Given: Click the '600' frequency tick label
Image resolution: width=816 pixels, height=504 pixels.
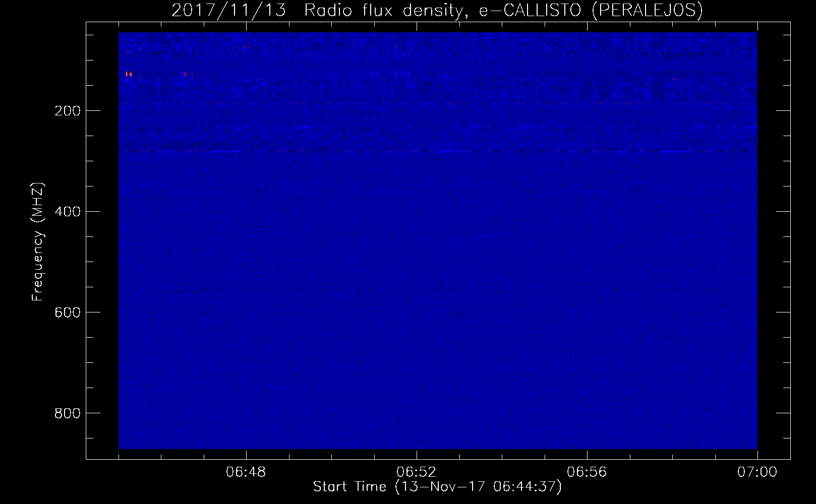Looking at the screenshot, I should tap(67, 312).
